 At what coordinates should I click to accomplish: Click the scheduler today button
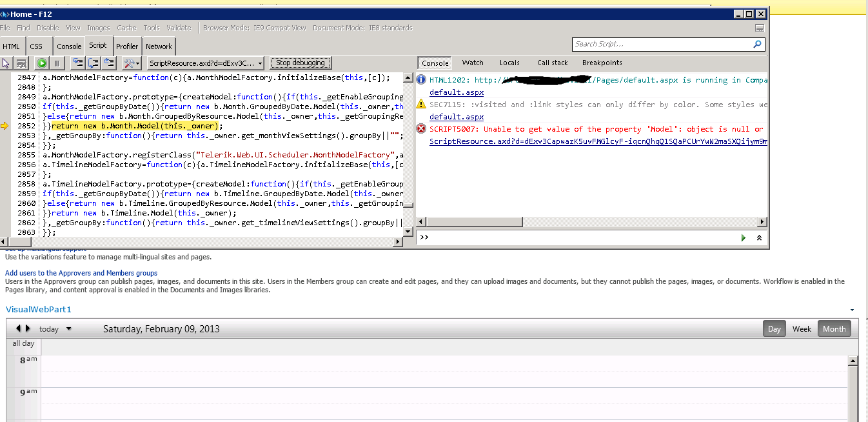pos(49,329)
